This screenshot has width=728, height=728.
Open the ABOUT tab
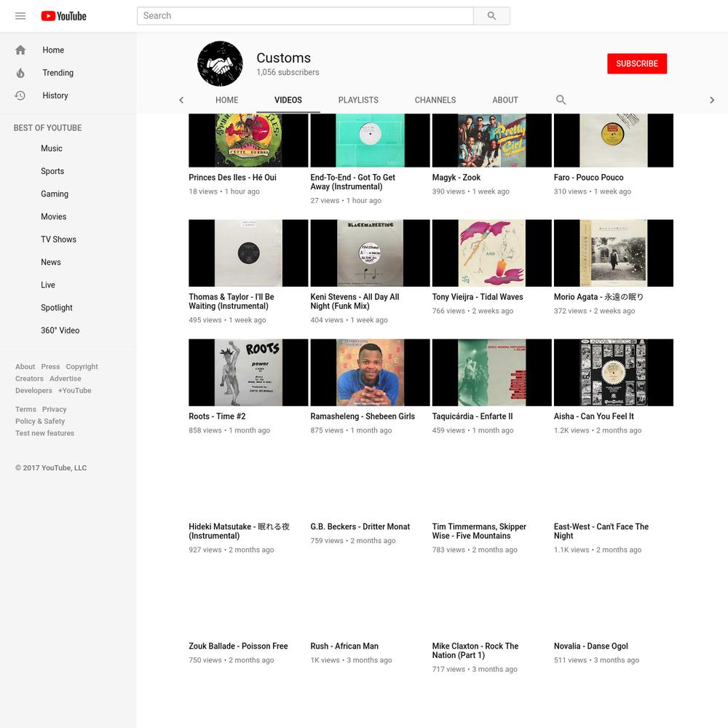pyautogui.click(x=505, y=100)
